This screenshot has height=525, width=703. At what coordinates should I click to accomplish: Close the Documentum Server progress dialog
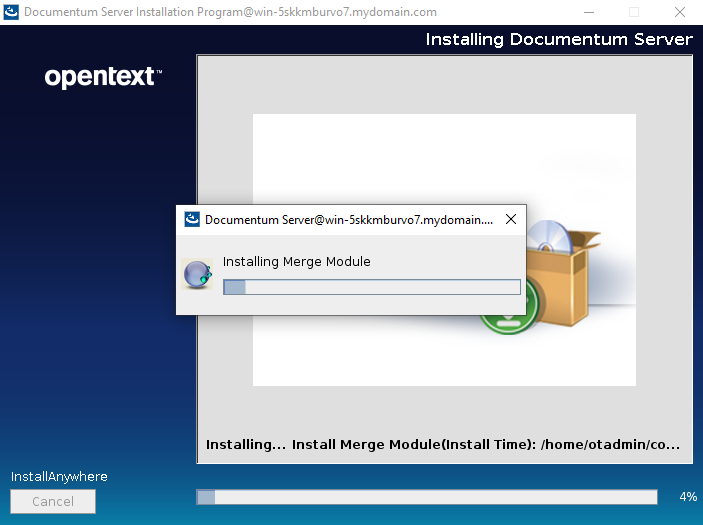[x=511, y=219]
